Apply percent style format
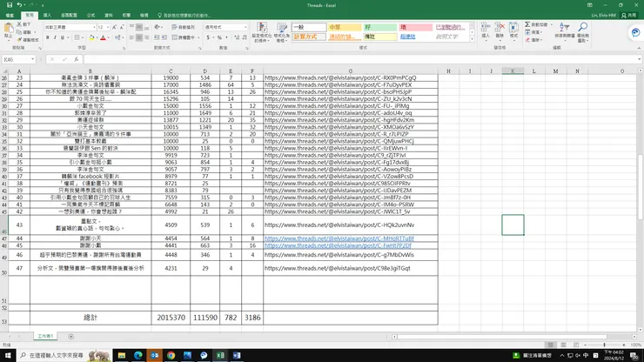The width and height of the screenshot is (644, 362). tap(219, 37)
